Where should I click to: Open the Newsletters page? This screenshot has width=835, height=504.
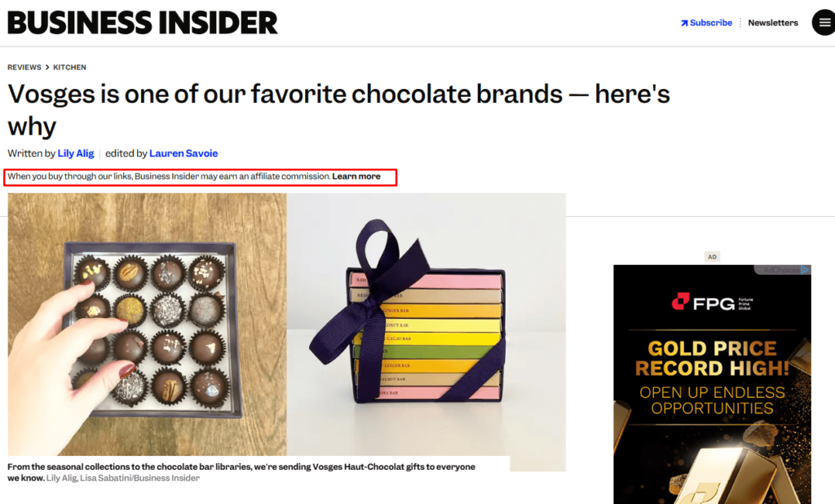click(x=772, y=22)
